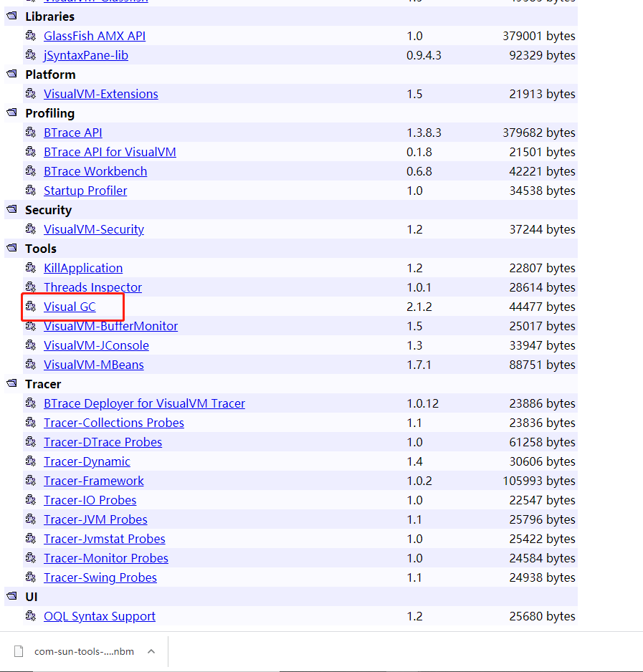Screen dimensions: 643x672
Task: Open the Tracer-IO Probes link
Action: click(x=90, y=500)
